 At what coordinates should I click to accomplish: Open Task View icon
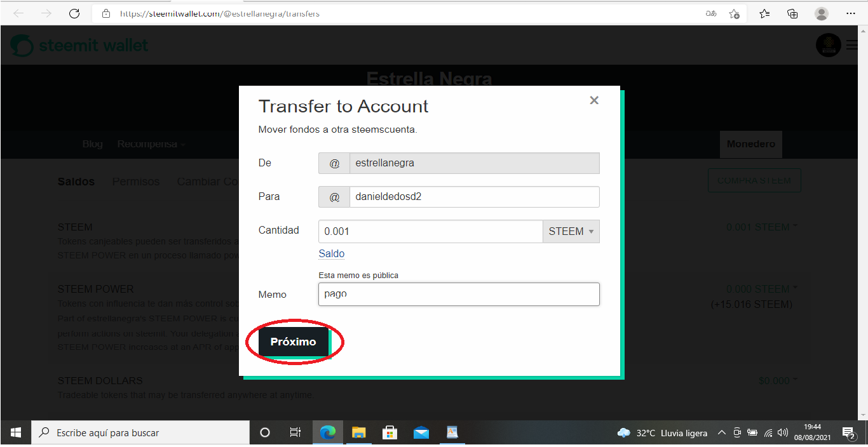(x=295, y=432)
